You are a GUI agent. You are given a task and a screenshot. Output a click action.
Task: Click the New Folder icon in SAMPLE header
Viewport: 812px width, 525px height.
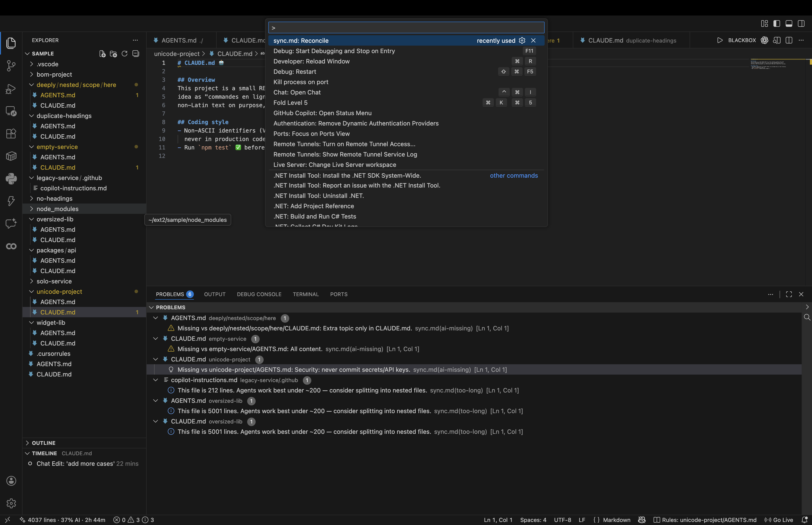coord(113,54)
